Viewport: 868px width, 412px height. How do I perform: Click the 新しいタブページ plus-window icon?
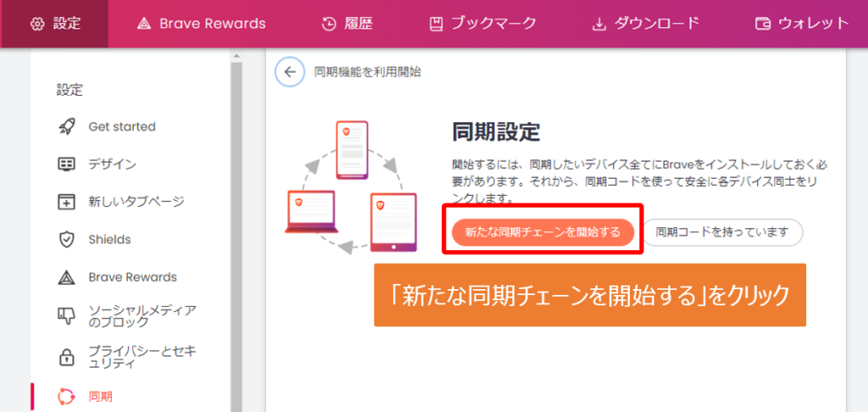66,202
